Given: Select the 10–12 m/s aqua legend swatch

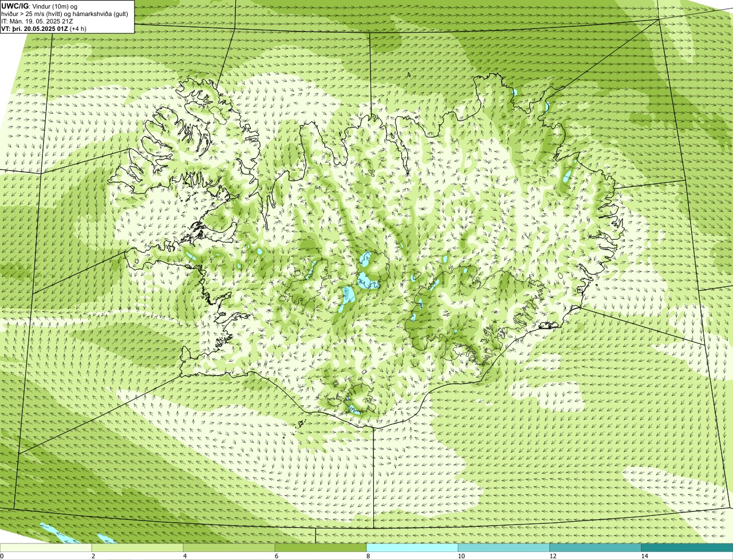Looking at the screenshot, I should click(x=504, y=547).
